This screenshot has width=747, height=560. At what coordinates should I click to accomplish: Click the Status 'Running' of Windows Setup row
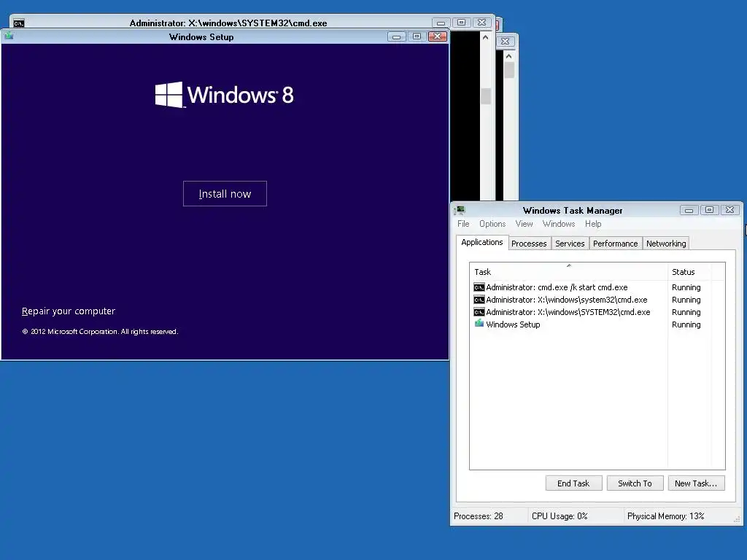pyautogui.click(x=686, y=324)
